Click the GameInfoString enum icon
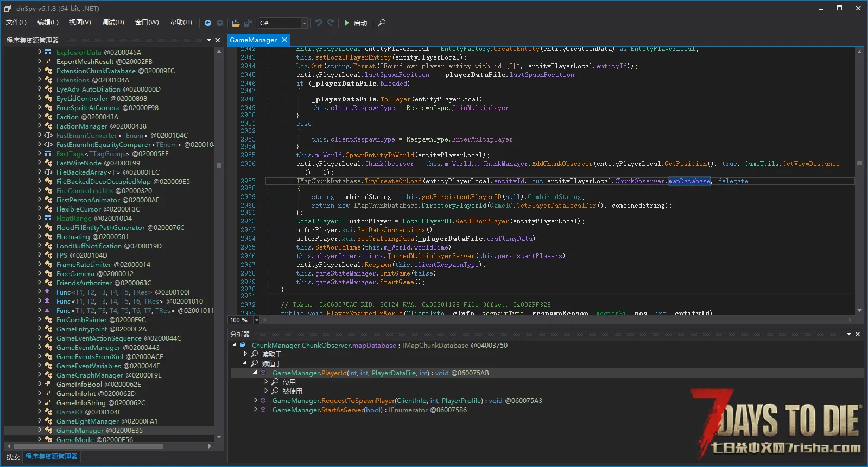This screenshot has height=467, width=868. (x=48, y=402)
